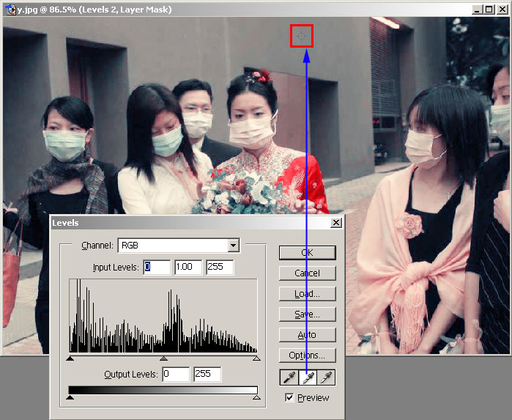Click the Input Levels: label

tap(116, 268)
